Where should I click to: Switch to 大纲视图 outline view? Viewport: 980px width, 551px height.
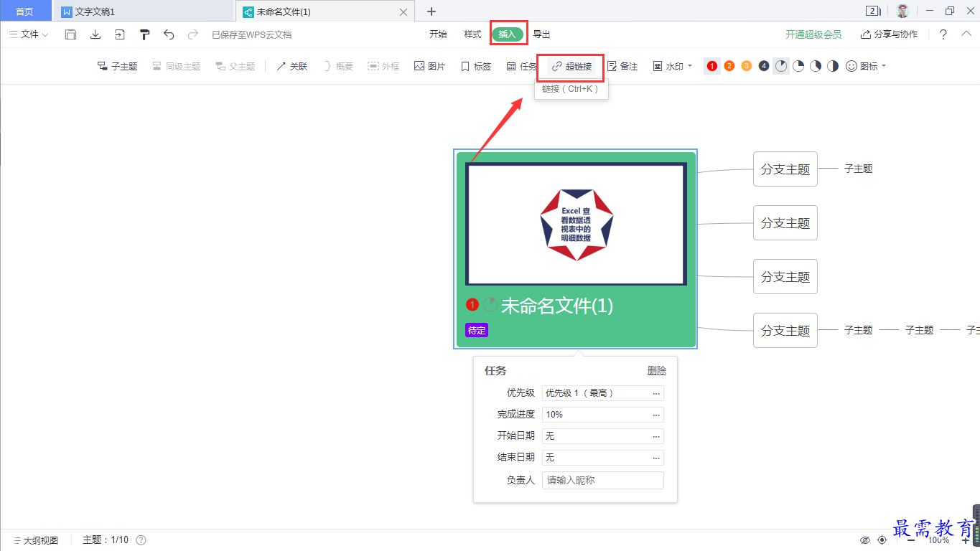(35, 540)
